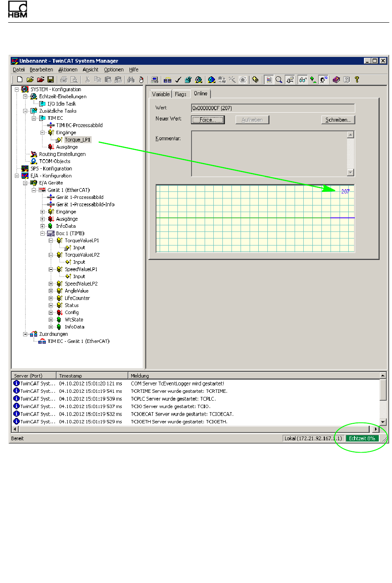This screenshot has height=583, width=392.
Task: Click the WcState green variable icon
Action: tap(59, 320)
